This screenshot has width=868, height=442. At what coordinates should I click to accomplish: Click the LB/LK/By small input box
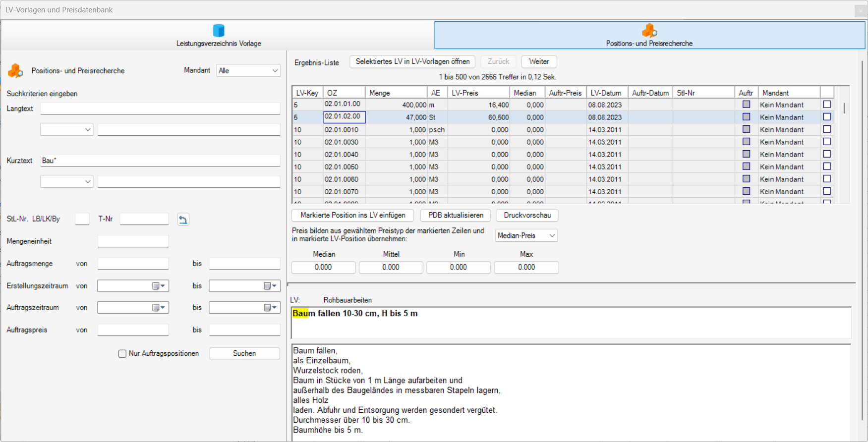click(82, 219)
